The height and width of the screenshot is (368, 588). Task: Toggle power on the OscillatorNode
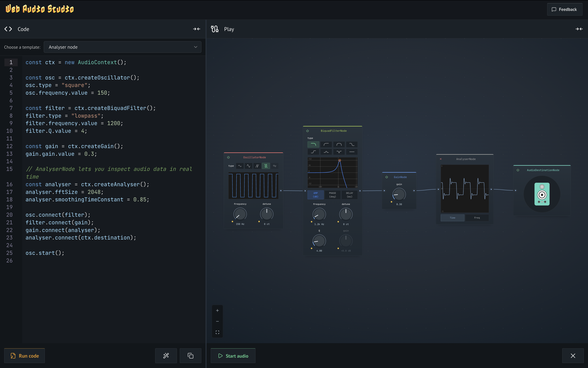pos(228,157)
